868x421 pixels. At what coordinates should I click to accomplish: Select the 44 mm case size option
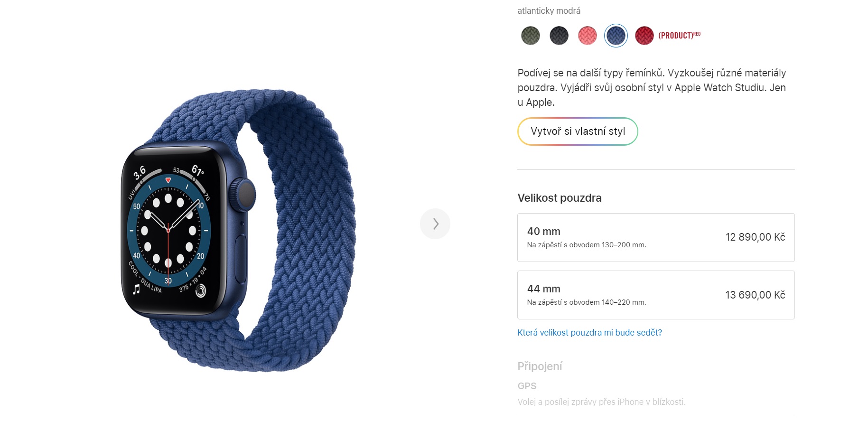[x=656, y=295]
